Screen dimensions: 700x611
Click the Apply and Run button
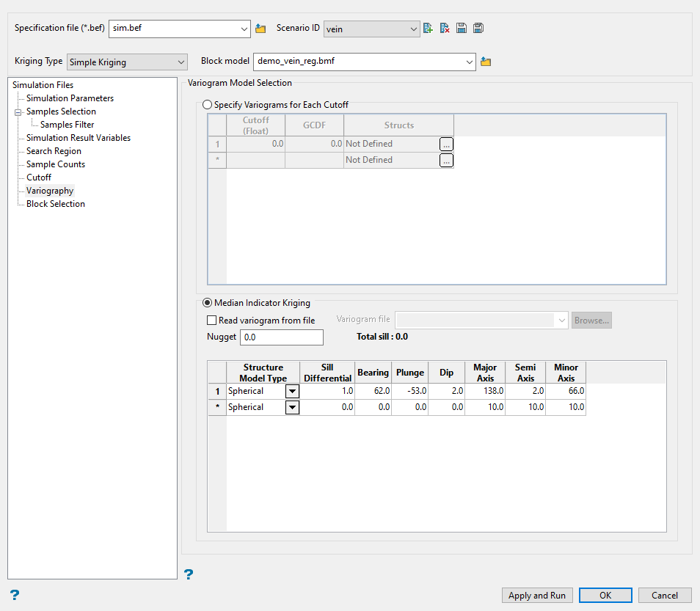536,596
